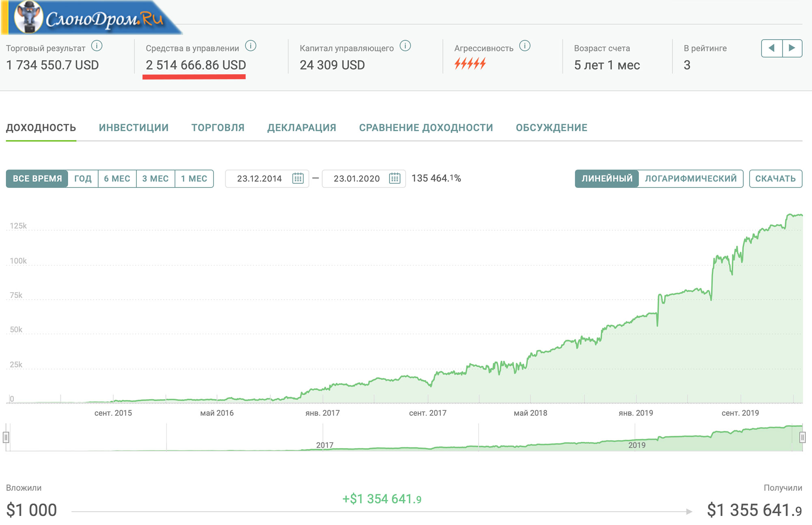Open the ОБСУЖДЕНИЕ tab
The height and width of the screenshot is (525, 812).
click(551, 128)
